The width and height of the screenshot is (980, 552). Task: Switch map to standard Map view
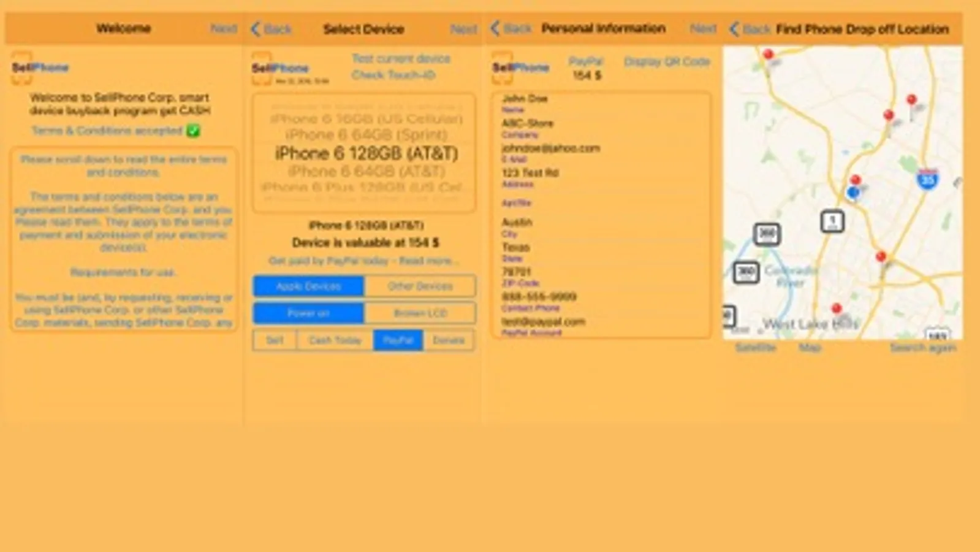coord(810,348)
